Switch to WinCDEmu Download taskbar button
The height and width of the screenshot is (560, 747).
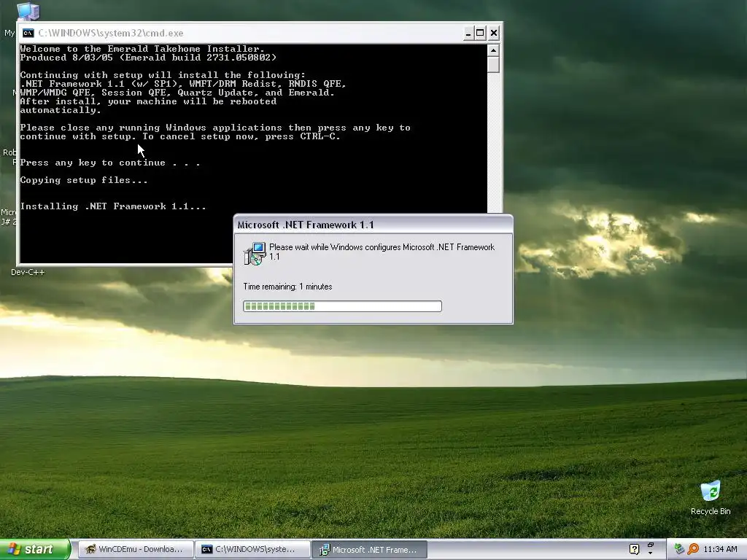click(x=135, y=550)
